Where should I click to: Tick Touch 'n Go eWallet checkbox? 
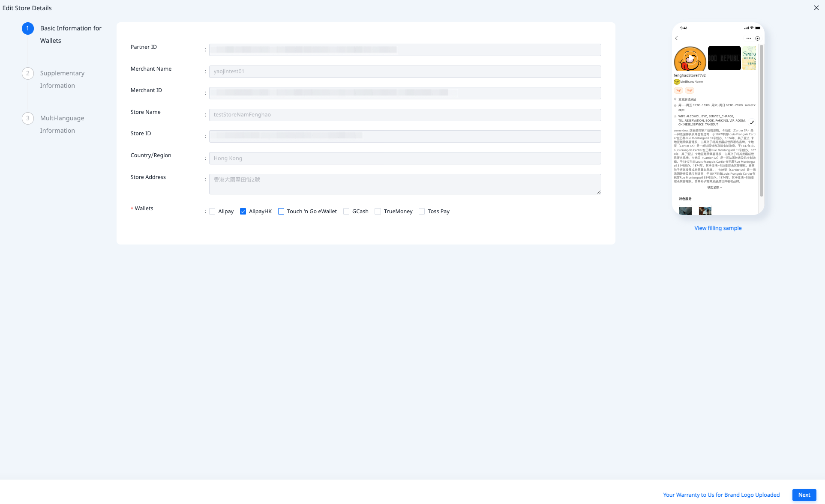tap(281, 212)
